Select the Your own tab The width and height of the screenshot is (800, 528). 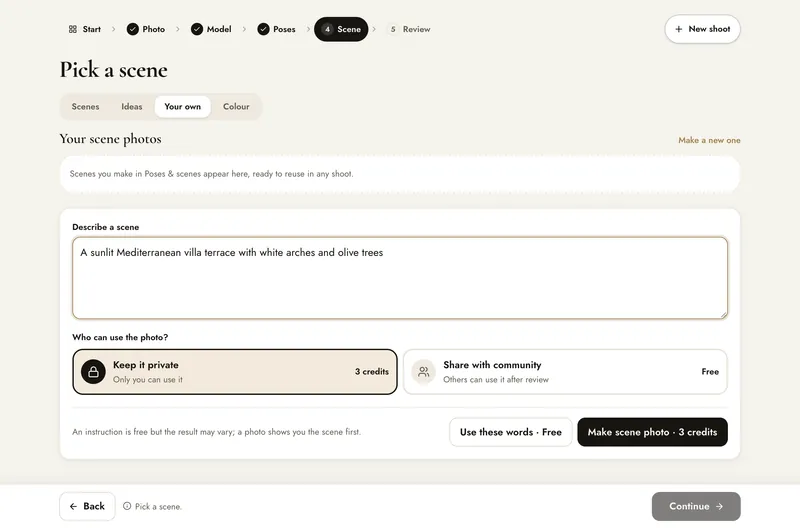click(x=183, y=107)
